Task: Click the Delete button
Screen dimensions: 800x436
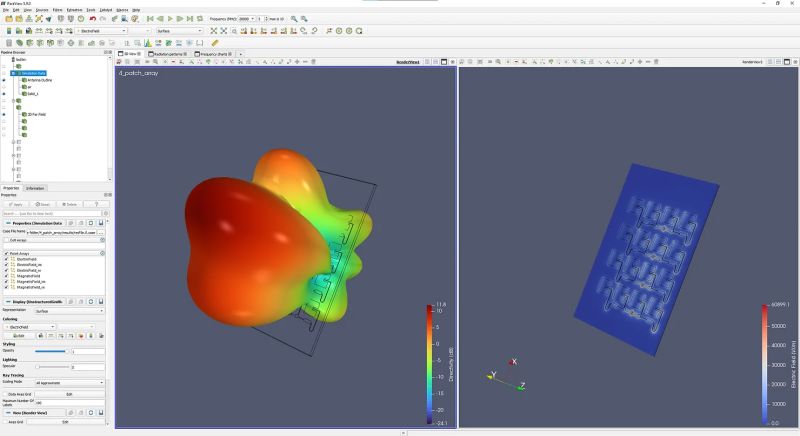Action: click(x=69, y=204)
